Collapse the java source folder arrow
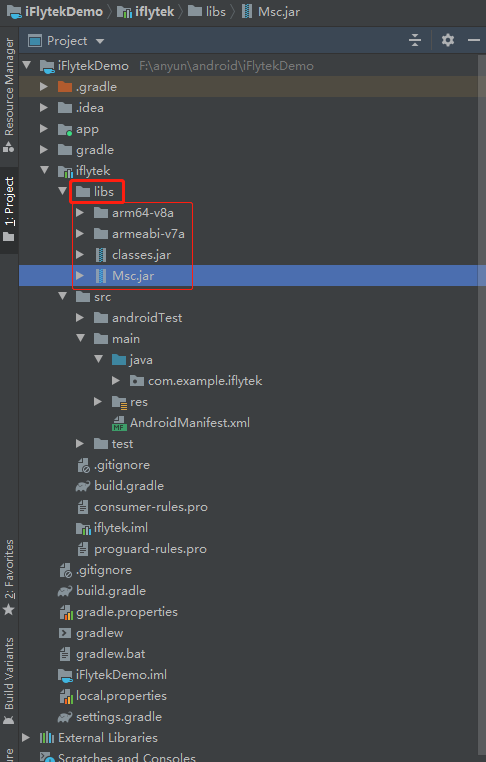This screenshot has width=486, height=762. pyautogui.click(x=99, y=359)
